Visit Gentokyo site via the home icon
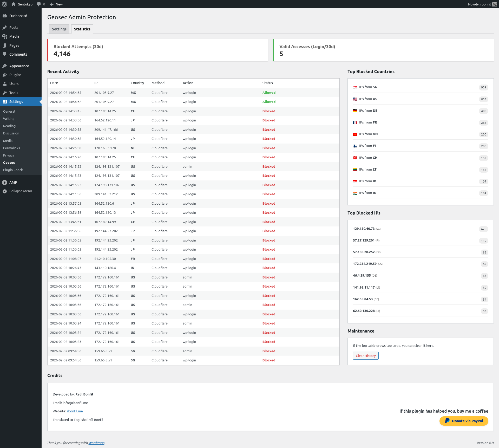This screenshot has height=448, width=499. click(x=14, y=4)
